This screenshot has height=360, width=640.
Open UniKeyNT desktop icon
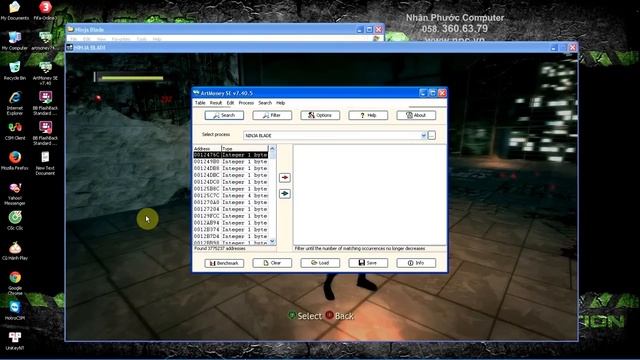(x=15, y=340)
